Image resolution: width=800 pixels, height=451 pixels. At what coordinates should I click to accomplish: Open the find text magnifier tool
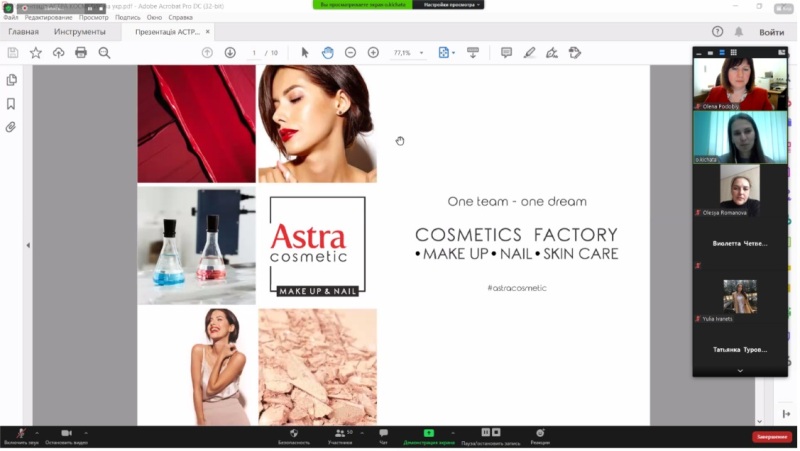click(x=104, y=53)
